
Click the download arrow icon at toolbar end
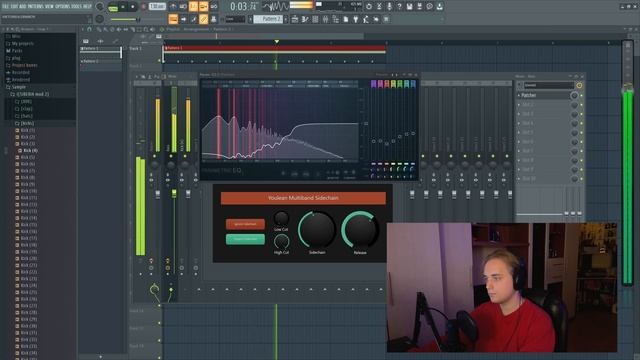click(440, 7)
